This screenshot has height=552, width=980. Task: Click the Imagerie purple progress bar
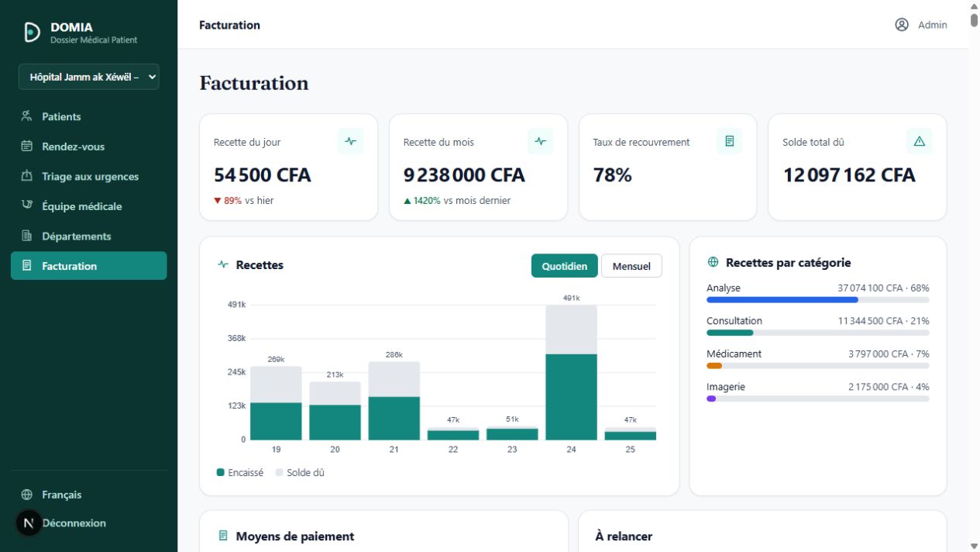711,398
